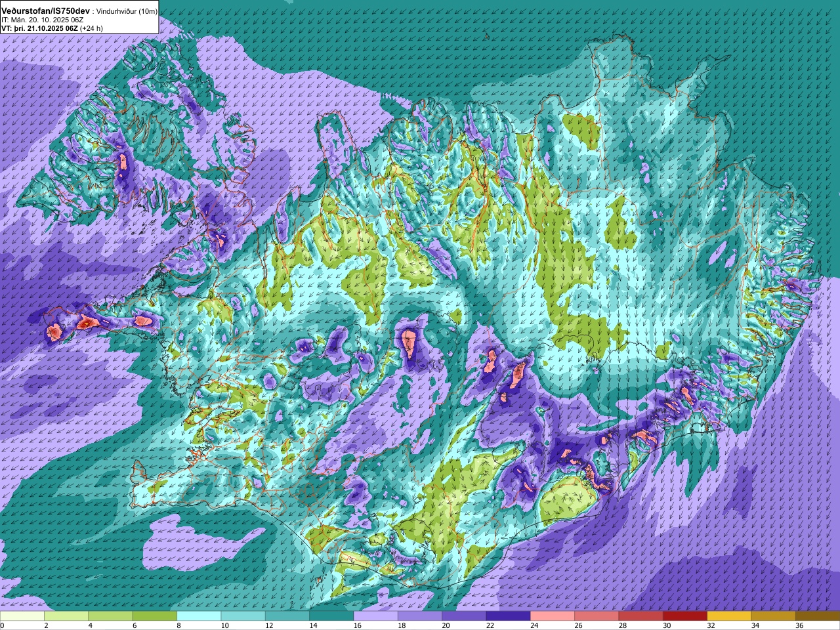The image size is (840, 630).
Task: Click the 'Veðurstofan/IS750dev' title text
Action: click(46, 11)
